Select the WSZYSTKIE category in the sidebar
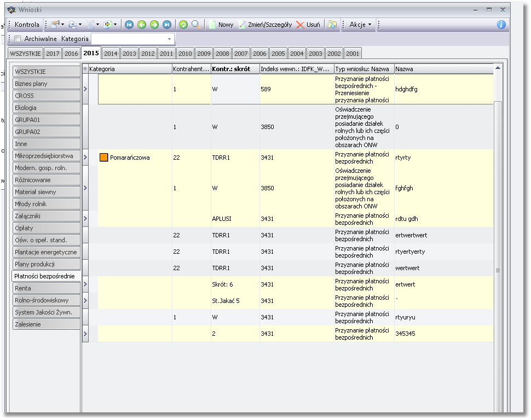This screenshot has width=531, height=420. (x=47, y=72)
